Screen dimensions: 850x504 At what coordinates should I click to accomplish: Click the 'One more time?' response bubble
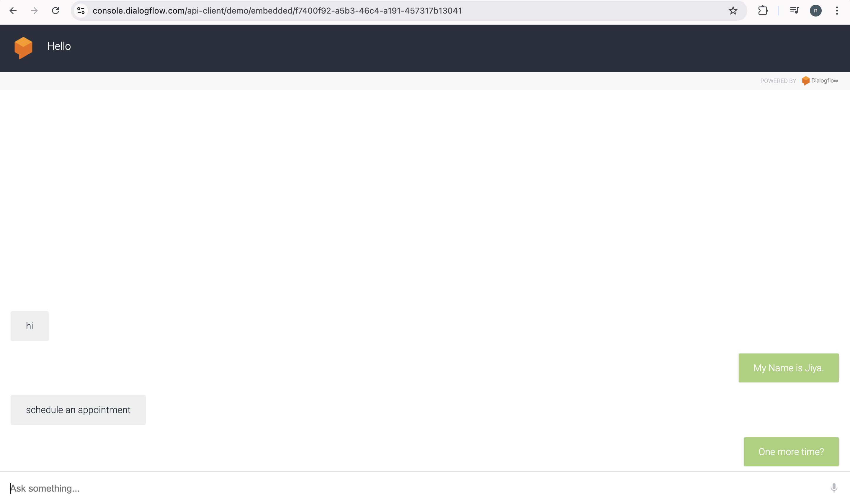point(791,451)
